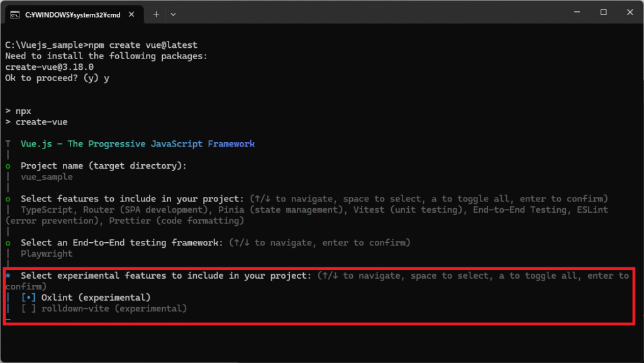Image resolution: width=644 pixels, height=363 pixels.
Task: Close the C:\WINDOWS\system32\cmd tab
Action: [133, 14]
